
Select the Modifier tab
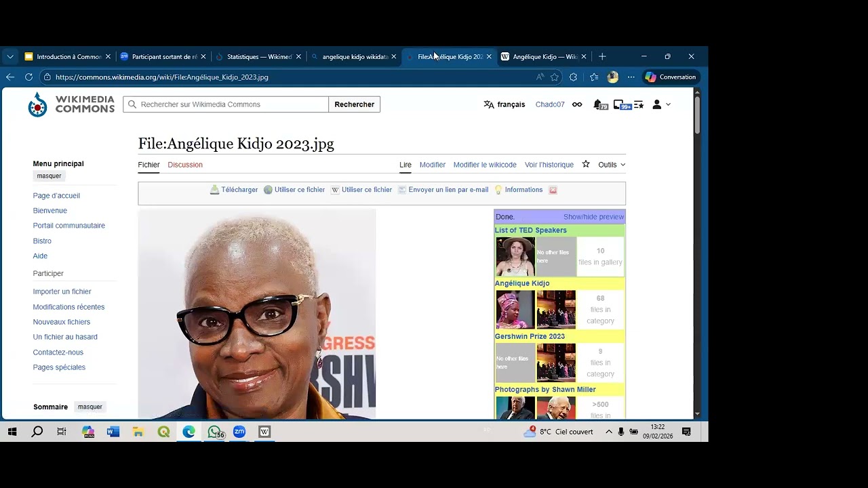(x=433, y=165)
